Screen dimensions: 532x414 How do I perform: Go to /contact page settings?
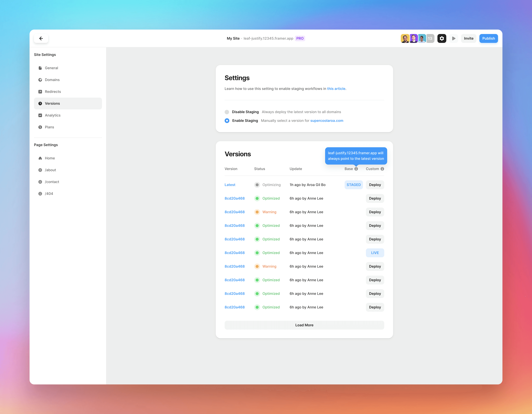[52, 182]
